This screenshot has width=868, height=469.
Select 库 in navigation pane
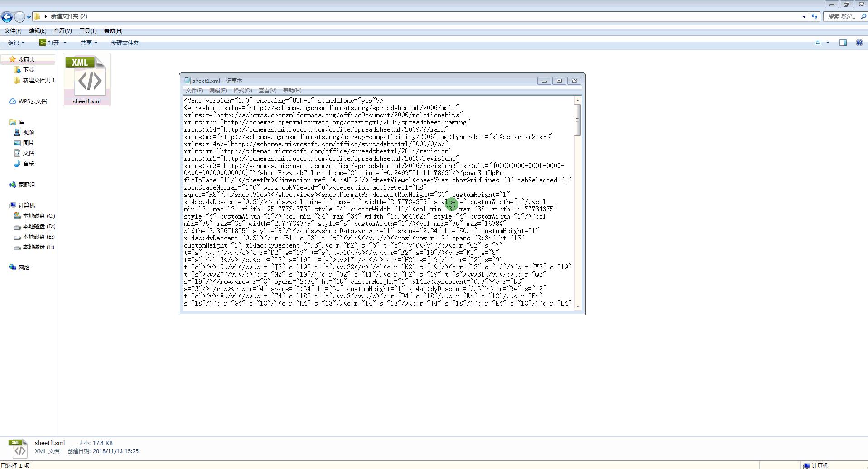pyautogui.click(x=21, y=122)
